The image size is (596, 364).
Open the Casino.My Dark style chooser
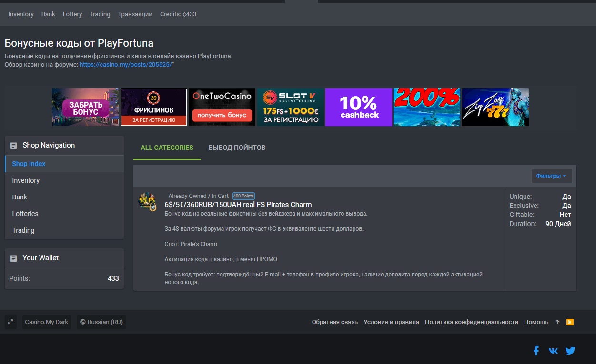click(47, 322)
